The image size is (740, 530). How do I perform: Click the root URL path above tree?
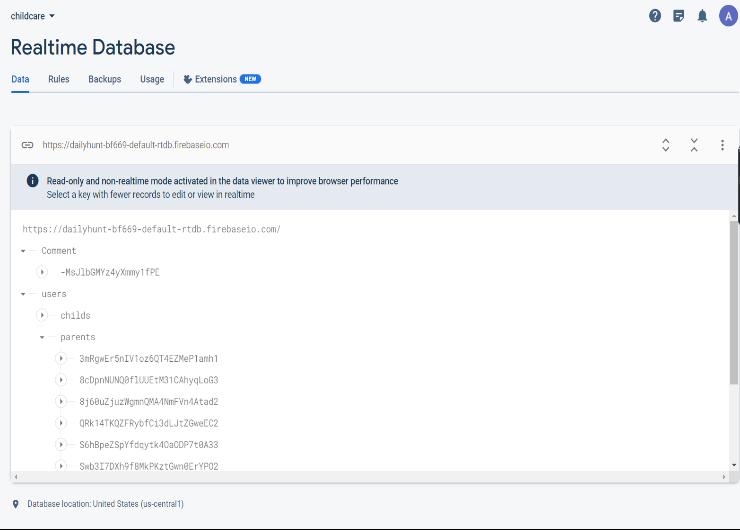coord(151,229)
